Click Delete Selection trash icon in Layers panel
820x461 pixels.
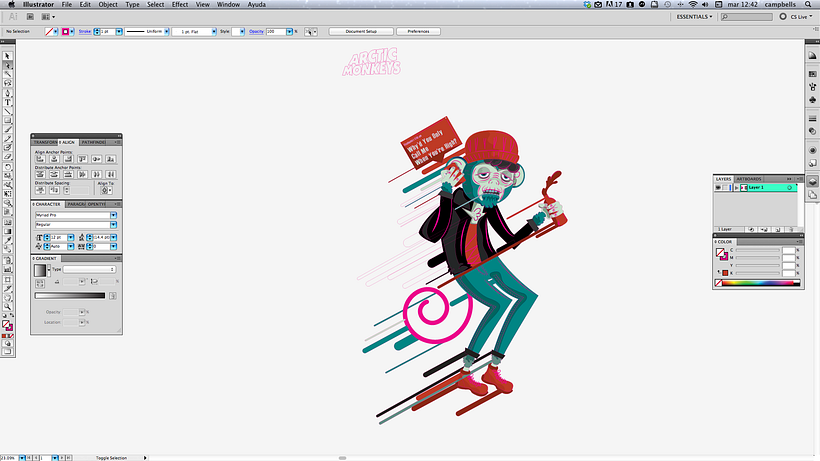[x=791, y=229]
